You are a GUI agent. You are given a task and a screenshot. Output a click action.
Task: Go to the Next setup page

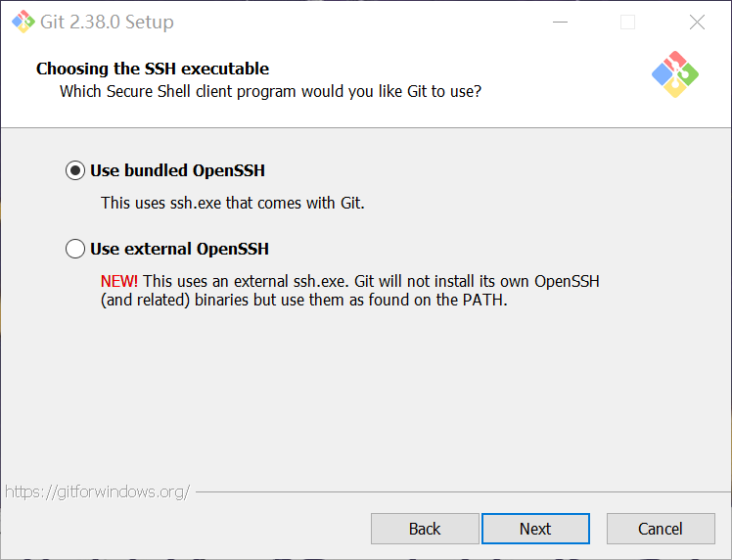coord(535,529)
